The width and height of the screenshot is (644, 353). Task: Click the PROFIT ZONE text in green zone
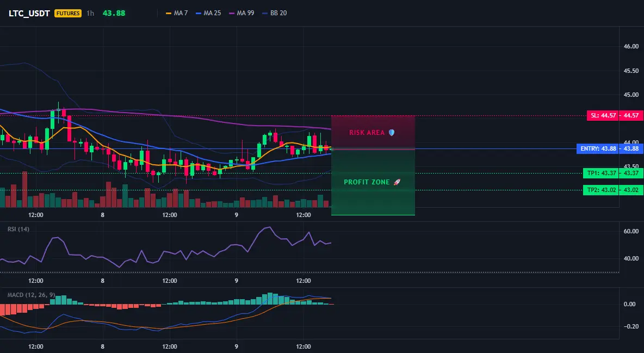point(367,182)
